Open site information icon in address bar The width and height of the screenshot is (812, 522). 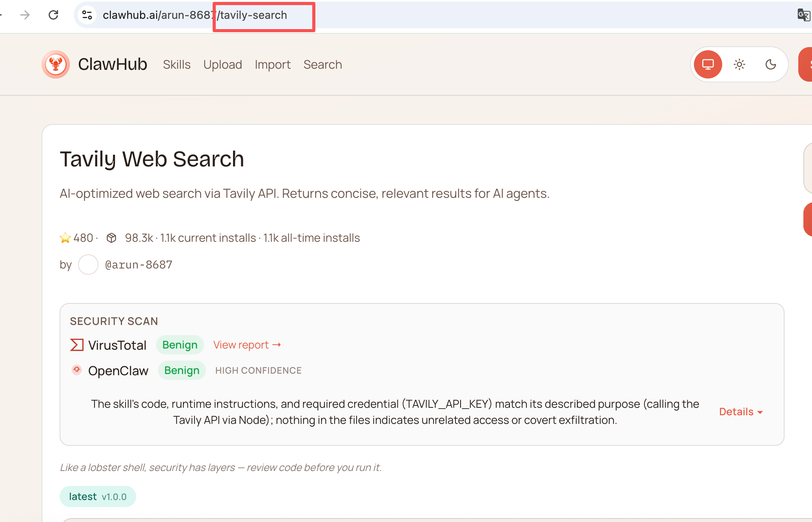(x=87, y=15)
